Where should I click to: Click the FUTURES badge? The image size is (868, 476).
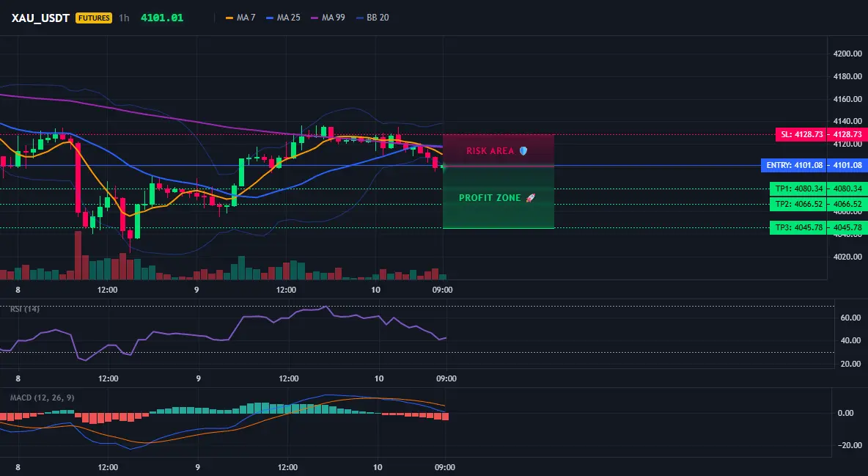coord(94,18)
